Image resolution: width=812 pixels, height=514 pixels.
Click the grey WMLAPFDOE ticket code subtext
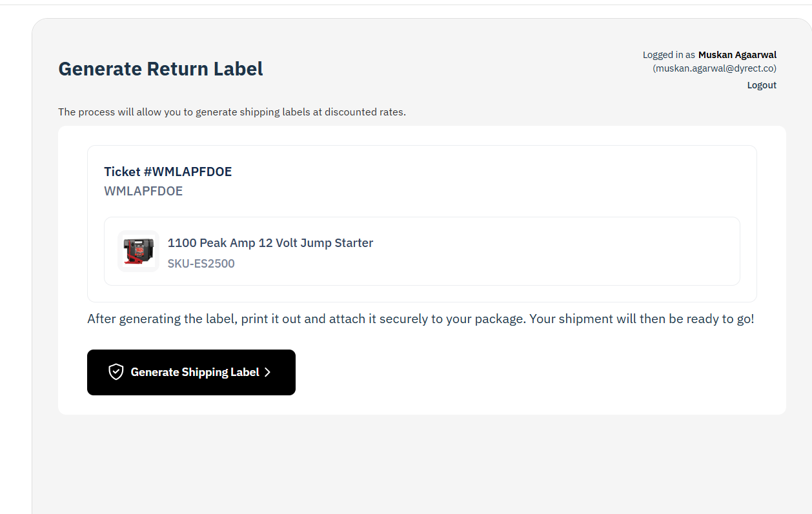pyautogui.click(x=143, y=191)
